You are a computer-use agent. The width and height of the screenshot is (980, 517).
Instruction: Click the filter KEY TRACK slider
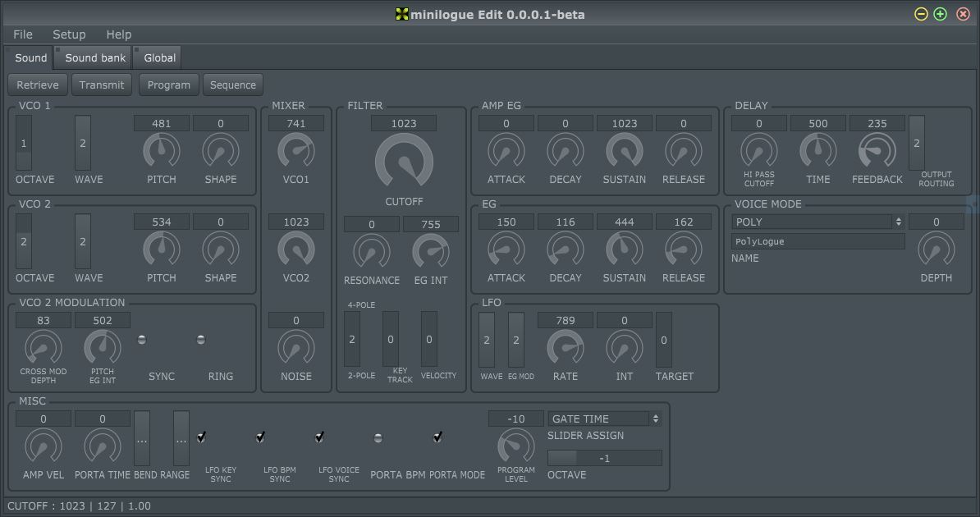click(x=391, y=340)
